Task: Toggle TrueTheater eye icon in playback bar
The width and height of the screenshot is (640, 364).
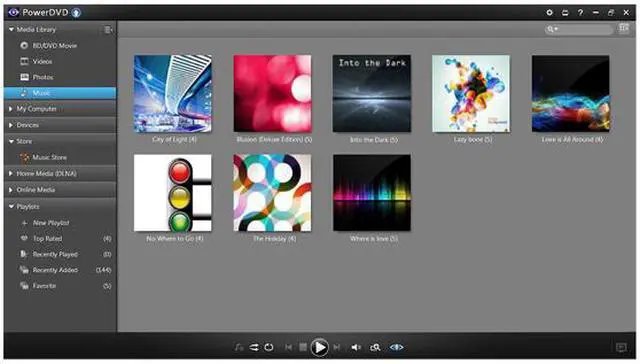Action: (396, 347)
